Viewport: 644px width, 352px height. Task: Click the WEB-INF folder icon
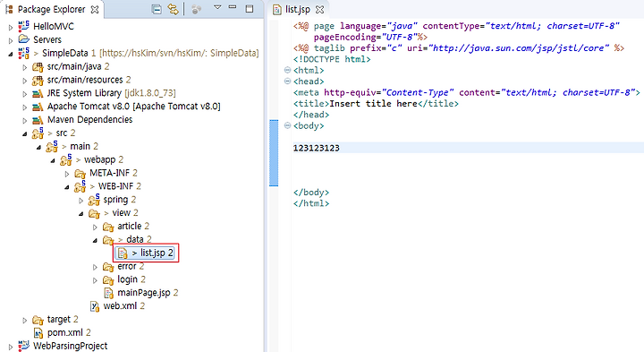pyautogui.click(x=80, y=186)
